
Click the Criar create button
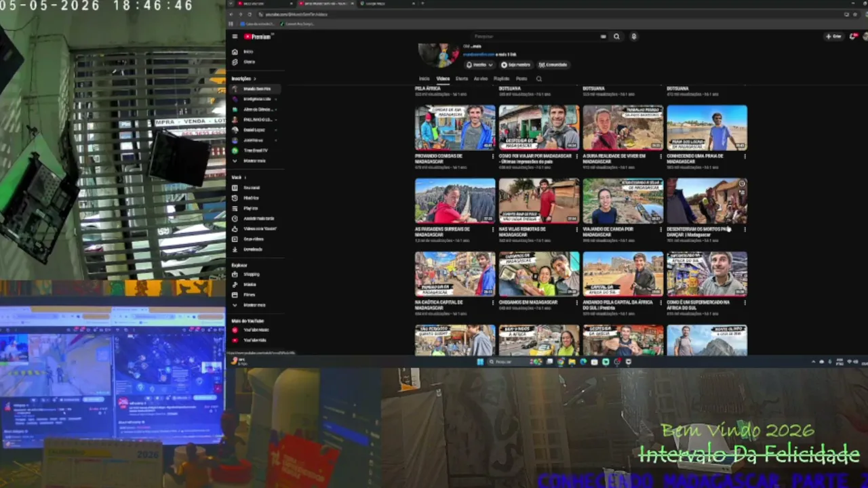(833, 37)
